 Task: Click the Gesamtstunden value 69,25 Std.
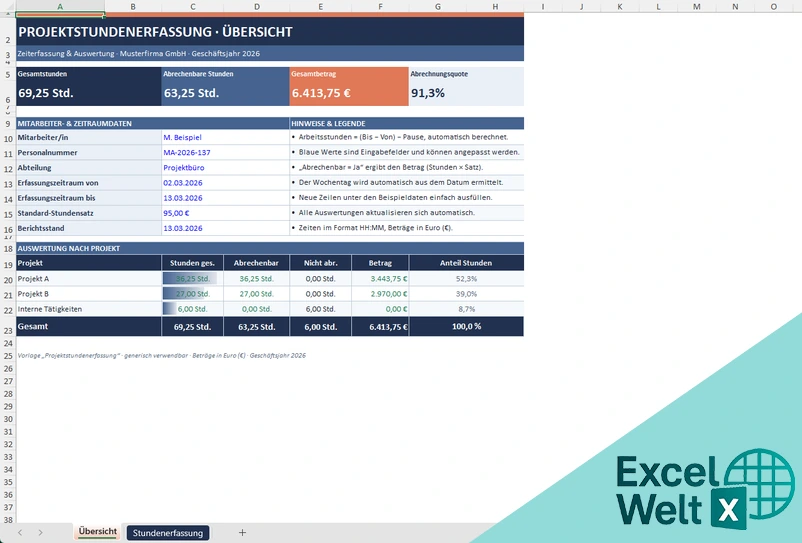tap(46, 93)
